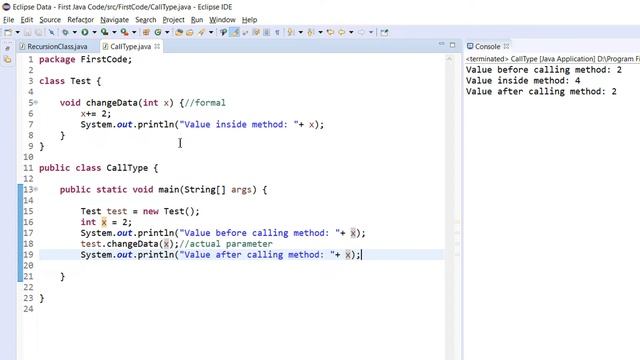This screenshot has width=640, height=360.
Task: Click the Last Edit Location icon
Action: click(331, 32)
